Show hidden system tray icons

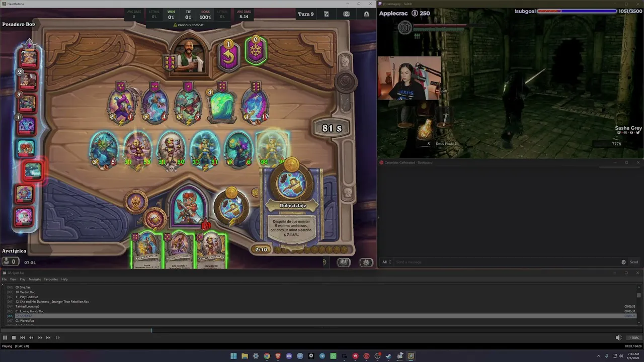coord(599,356)
